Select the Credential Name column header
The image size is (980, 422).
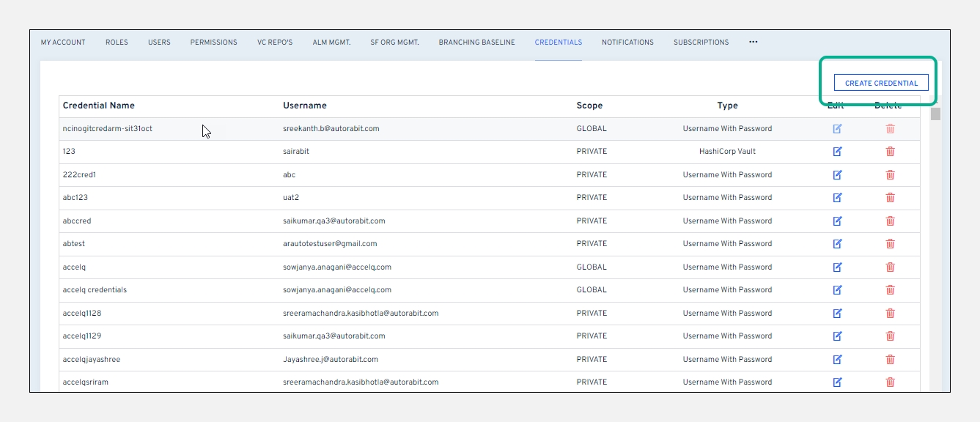[x=99, y=105]
